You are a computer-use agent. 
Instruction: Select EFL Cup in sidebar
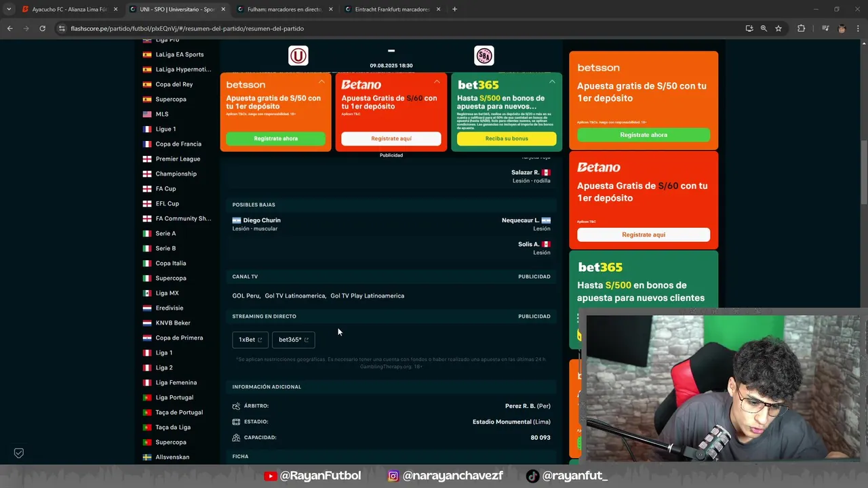[167, 203]
